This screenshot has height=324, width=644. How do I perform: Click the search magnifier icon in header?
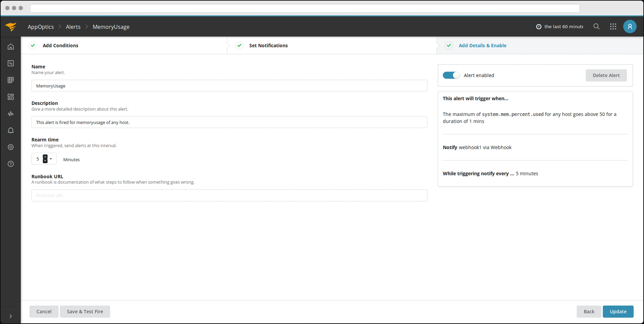pos(596,26)
